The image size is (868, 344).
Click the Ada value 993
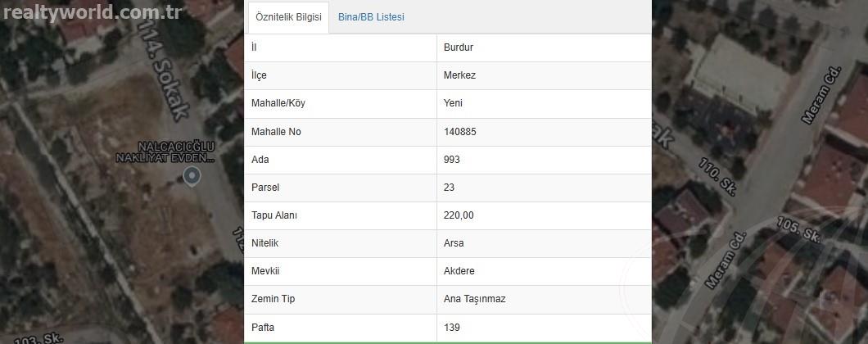(x=452, y=160)
